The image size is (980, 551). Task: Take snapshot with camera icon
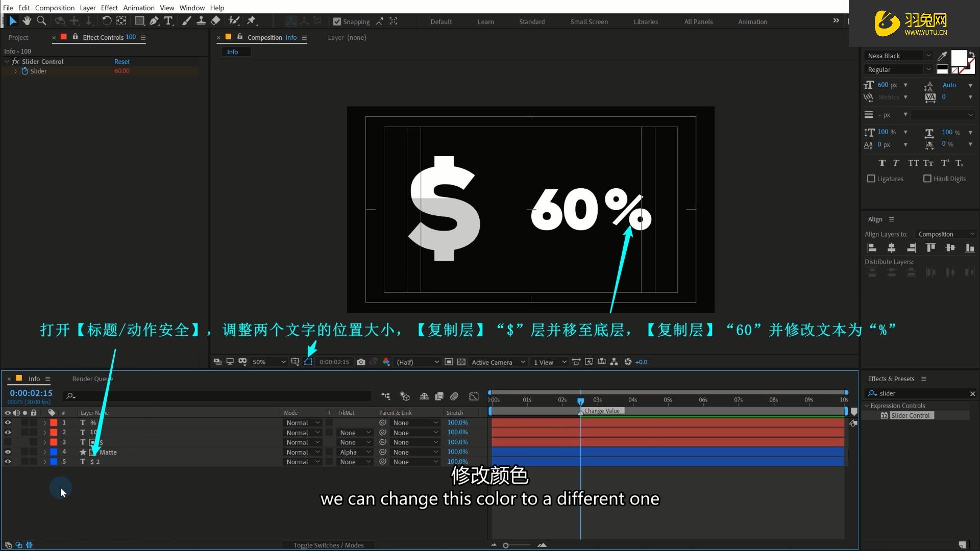coord(361,362)
